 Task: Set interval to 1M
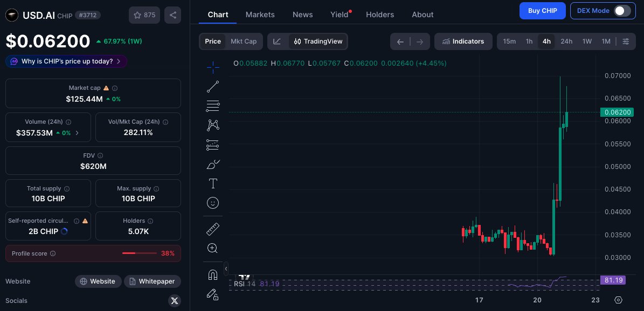[x=606, y=41]
